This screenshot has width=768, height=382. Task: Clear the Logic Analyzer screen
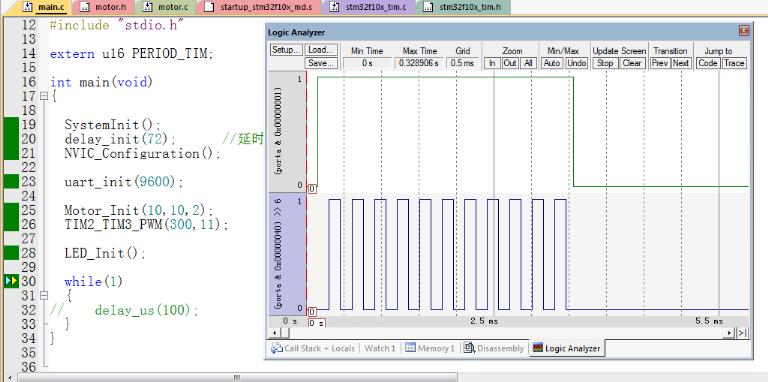tap(632, 63)
